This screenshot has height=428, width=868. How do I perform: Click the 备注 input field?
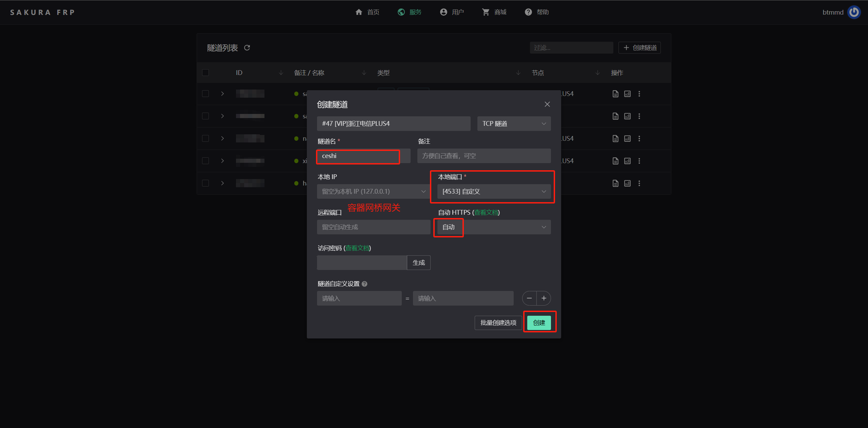[x=484, y=156]
